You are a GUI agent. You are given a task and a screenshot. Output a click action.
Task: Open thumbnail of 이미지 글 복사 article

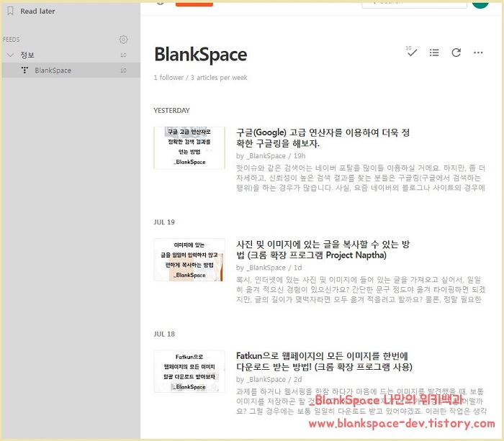189,260
